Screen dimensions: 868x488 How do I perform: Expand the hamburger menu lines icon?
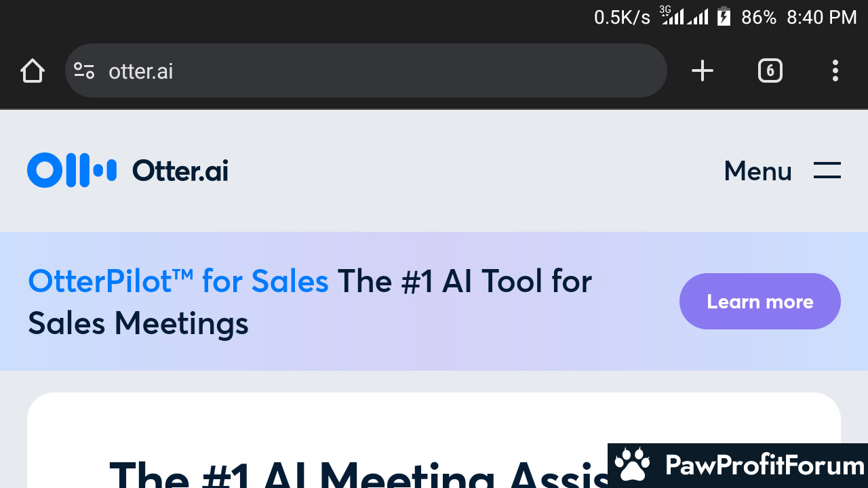coord(827,170)
